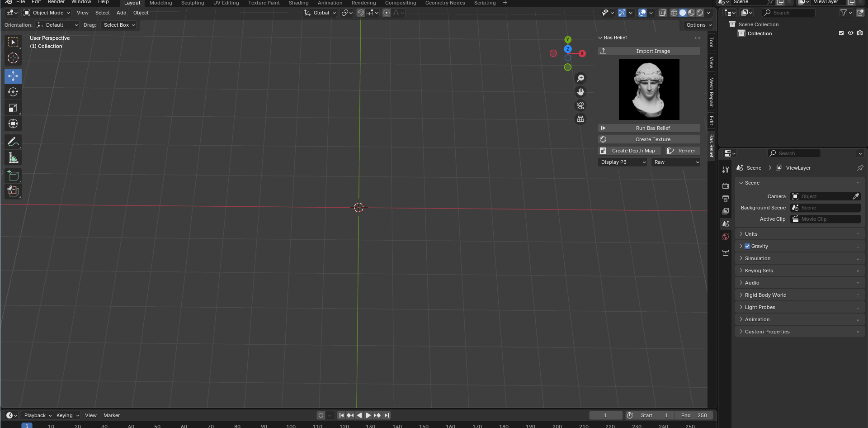This screenshot has width=868, height=428.
Task: Open the Mesh Repair sidebar tab
Action: [x=711, y=92]
